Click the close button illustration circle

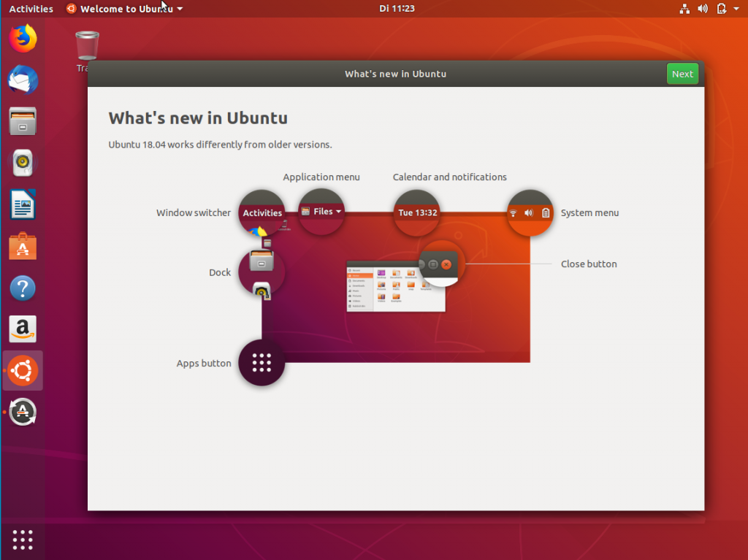coord(441,264)
